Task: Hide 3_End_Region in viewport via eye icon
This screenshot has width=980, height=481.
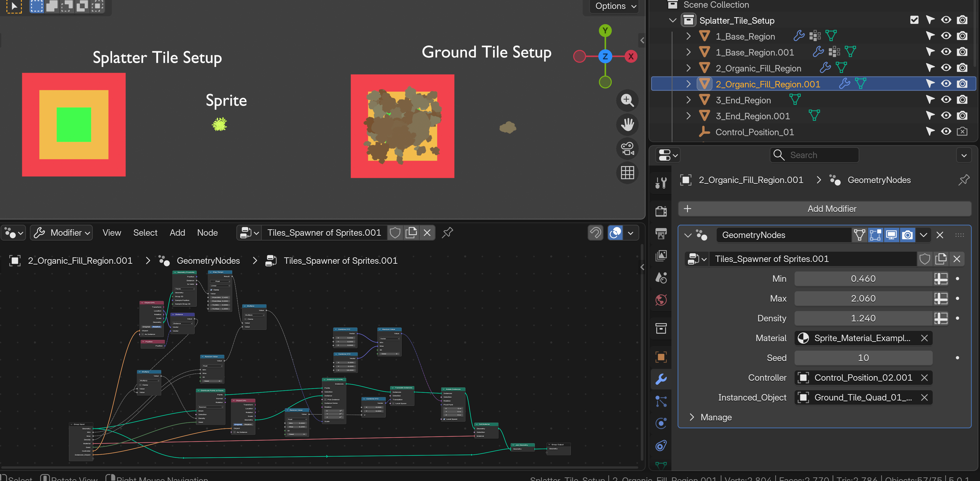Action: (946, 100)
